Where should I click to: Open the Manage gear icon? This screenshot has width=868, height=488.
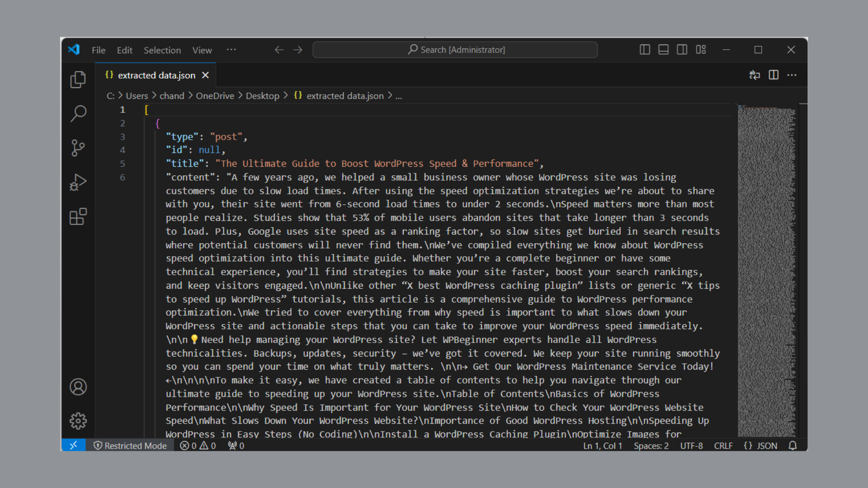coord(78,421)
